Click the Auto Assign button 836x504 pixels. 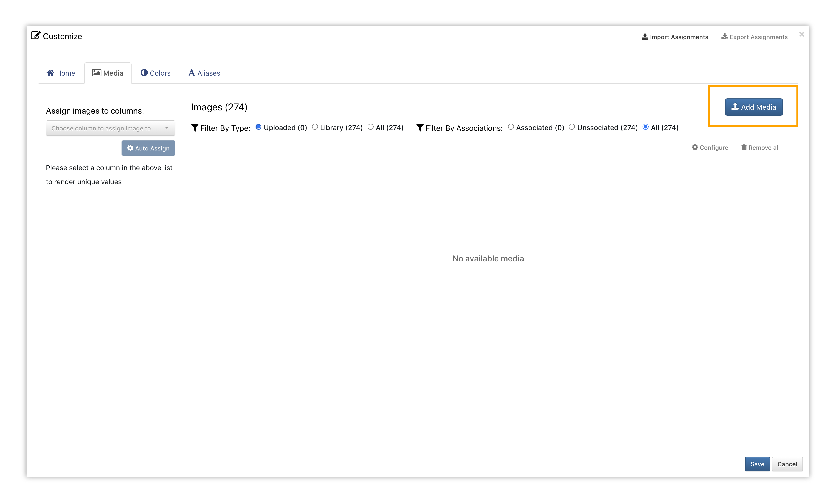click(148, 148)
